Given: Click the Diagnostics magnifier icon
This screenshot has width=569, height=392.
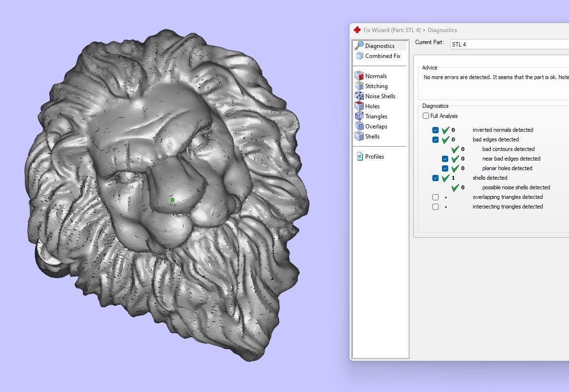Looking at the screenshot, I should (359, 46).
